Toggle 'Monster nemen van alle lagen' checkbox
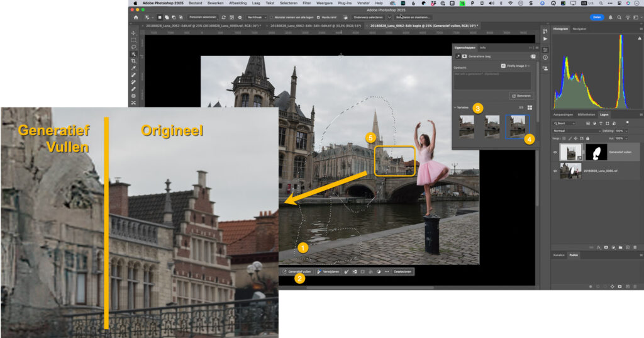 tap(272, 17)
